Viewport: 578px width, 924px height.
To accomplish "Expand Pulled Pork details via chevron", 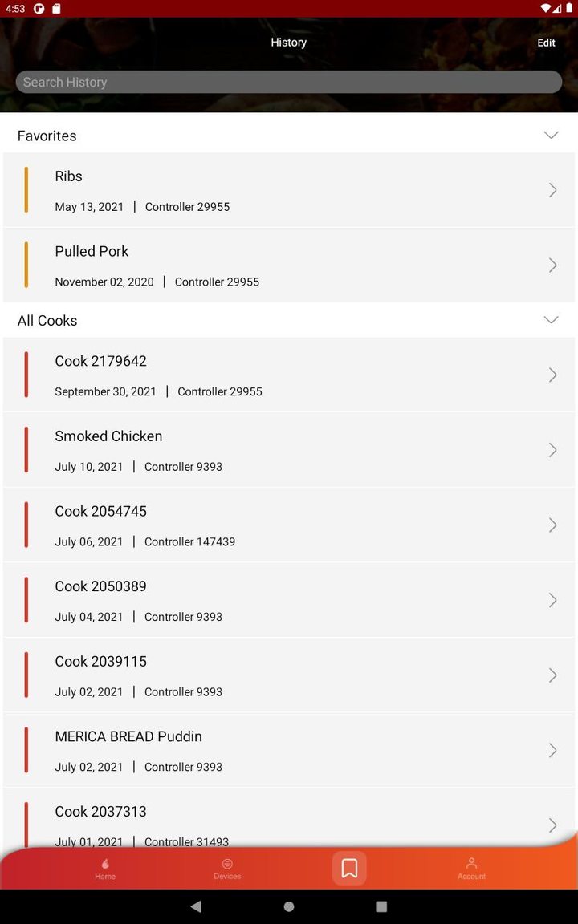I will click(552, 265).
